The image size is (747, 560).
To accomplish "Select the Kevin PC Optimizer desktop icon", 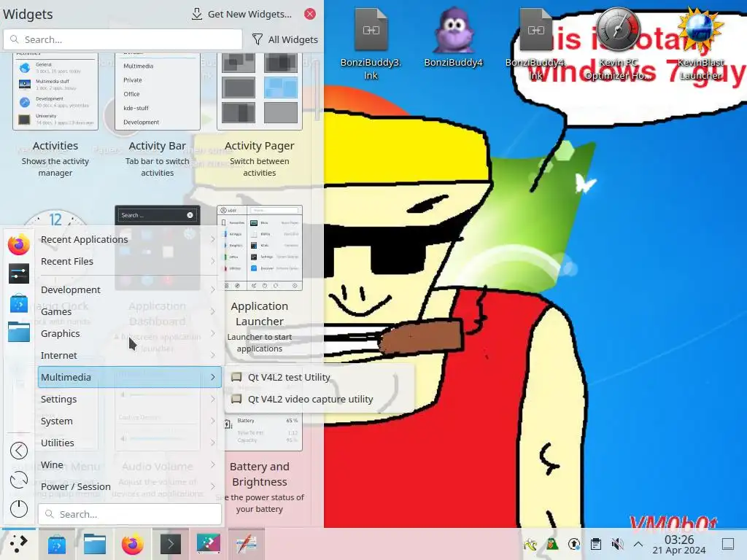I will tap(618, 44).
